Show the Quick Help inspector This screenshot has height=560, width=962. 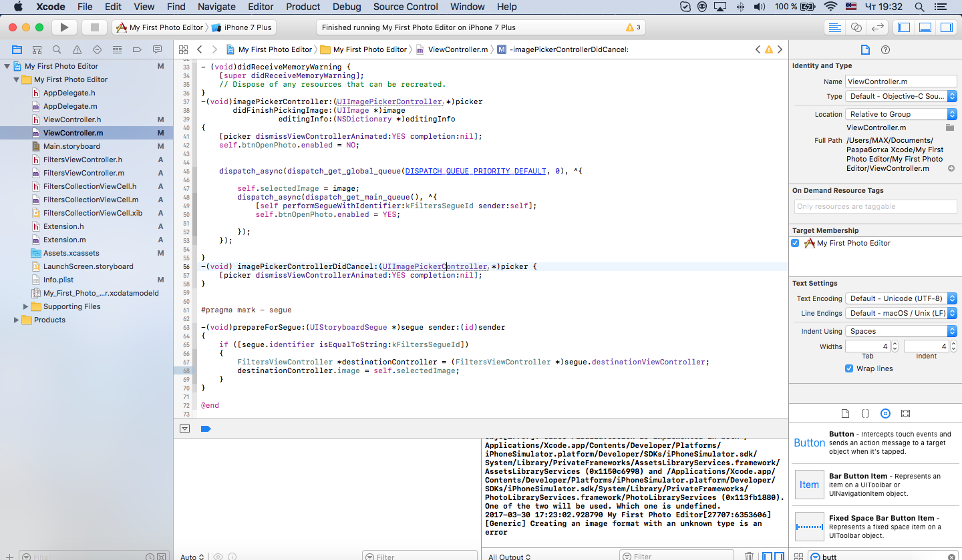pos(885,50)
